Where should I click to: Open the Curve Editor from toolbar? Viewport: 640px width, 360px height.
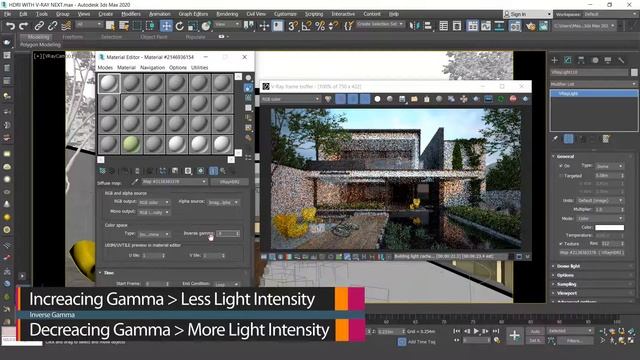click(x=486, y=26)
